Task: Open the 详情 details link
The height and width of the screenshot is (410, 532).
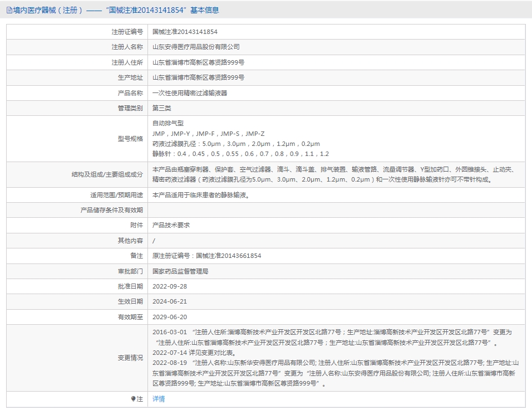Action: tap(159, 399)
